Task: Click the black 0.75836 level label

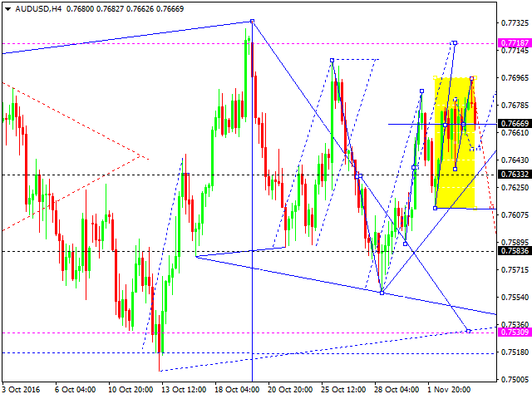Action: click(x=515, y=251)
